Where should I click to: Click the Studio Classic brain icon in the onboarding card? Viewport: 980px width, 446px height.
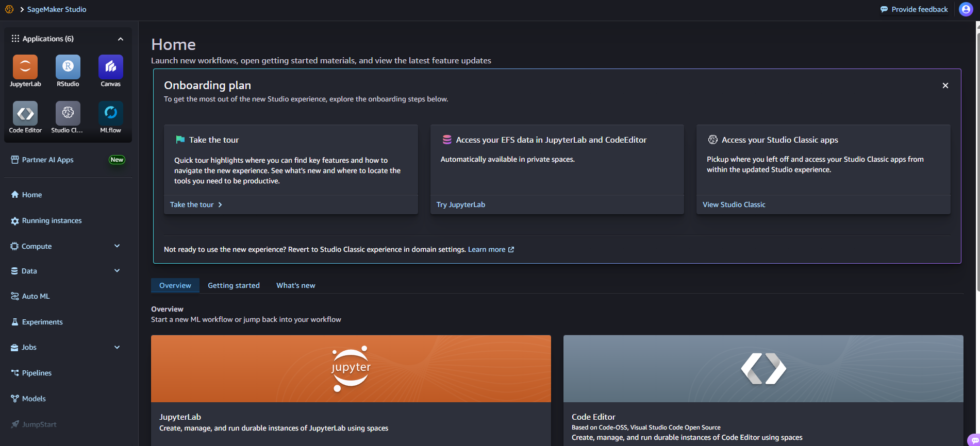tap(713, 140)
